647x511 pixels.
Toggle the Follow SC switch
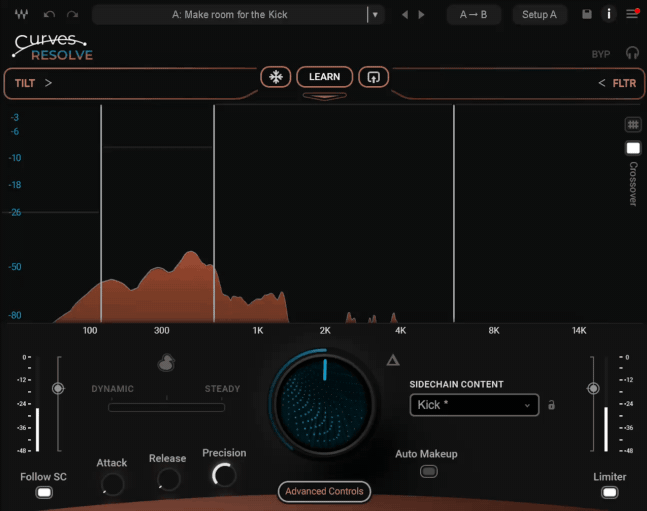(43, 492)
